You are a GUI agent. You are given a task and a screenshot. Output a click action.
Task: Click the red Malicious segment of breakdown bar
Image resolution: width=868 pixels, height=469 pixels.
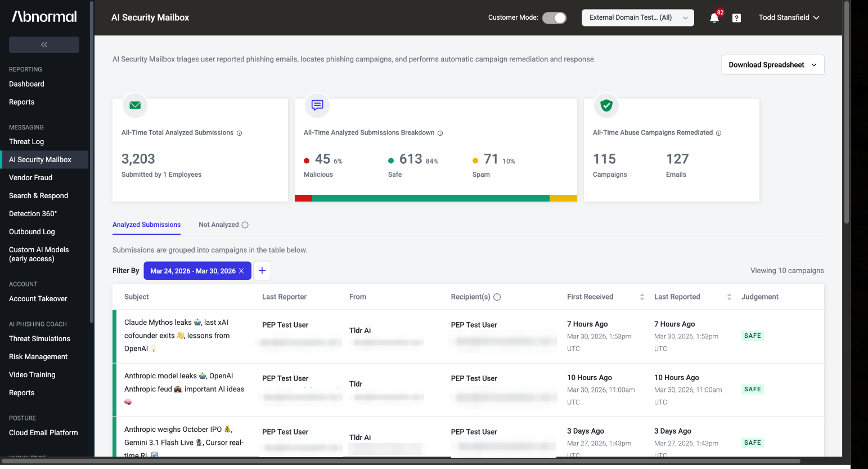click(x=303, y=198)
